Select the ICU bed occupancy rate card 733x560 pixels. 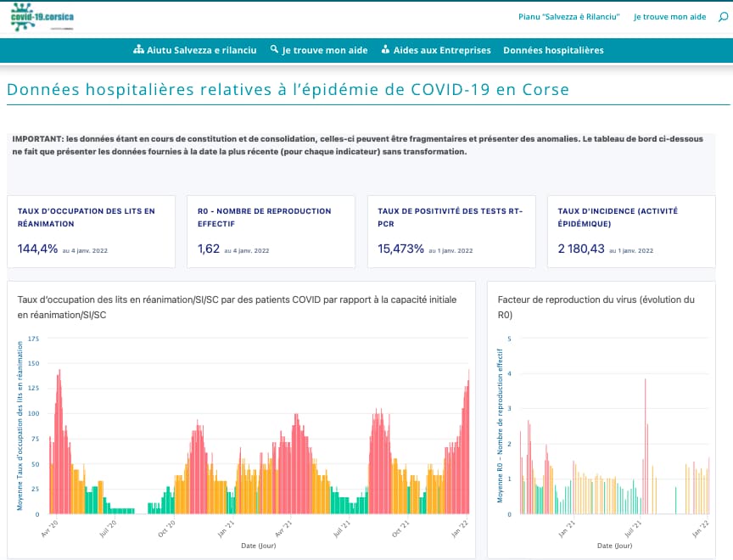(x=92, y=232)
